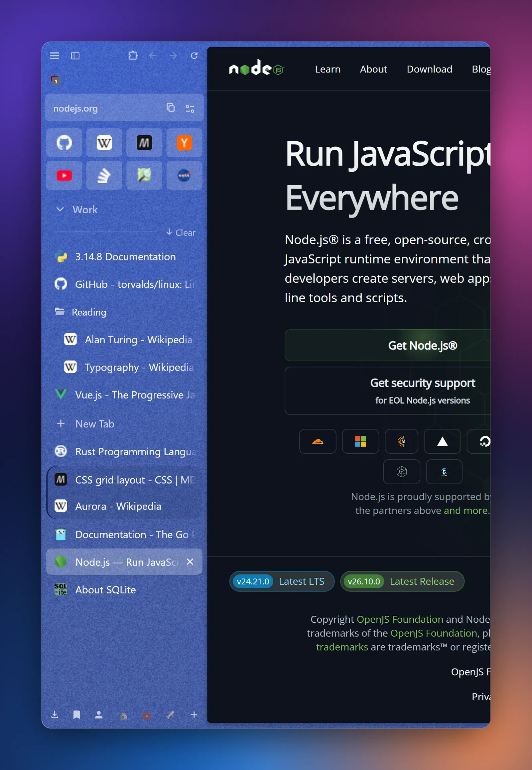532x770 pixels.
Task: Open the cube sponsor logo
Action: 402,472
